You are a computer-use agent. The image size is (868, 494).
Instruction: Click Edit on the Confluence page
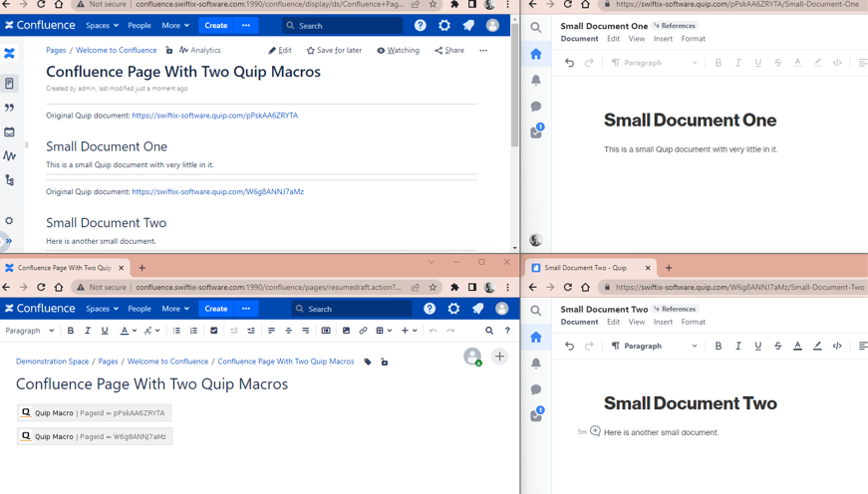[x=280, y=50]
